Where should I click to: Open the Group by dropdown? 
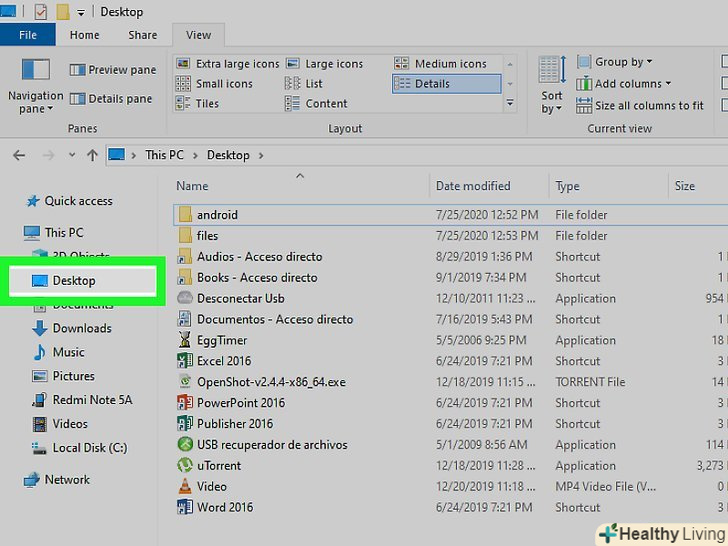tap(615, 62)
